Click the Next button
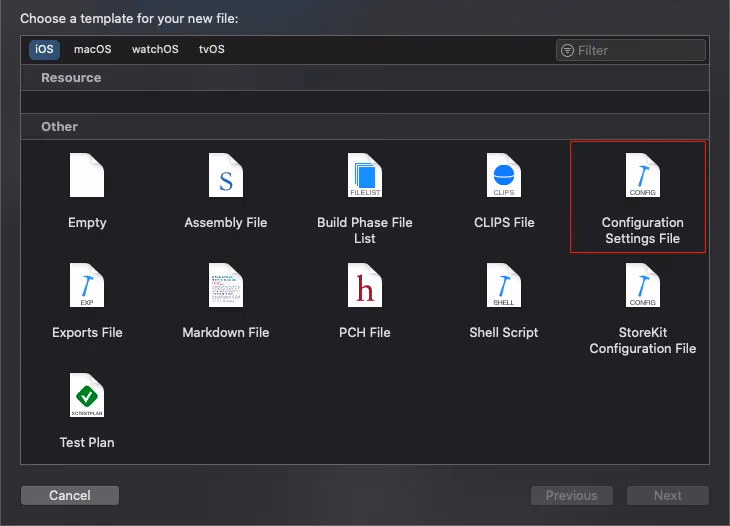730x526 pixels. point(667,495)
